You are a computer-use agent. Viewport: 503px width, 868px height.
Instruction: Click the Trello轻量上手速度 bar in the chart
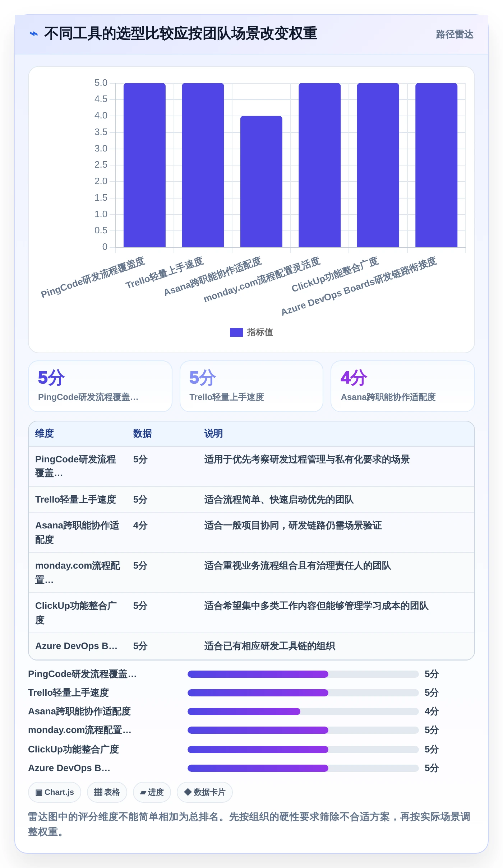coord(203,165)
